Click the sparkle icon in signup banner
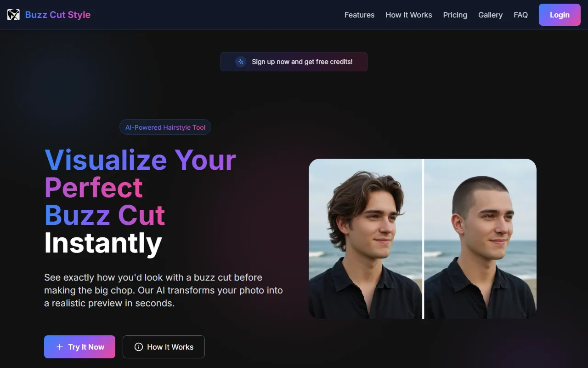588x368 pixels. (241, 62)
